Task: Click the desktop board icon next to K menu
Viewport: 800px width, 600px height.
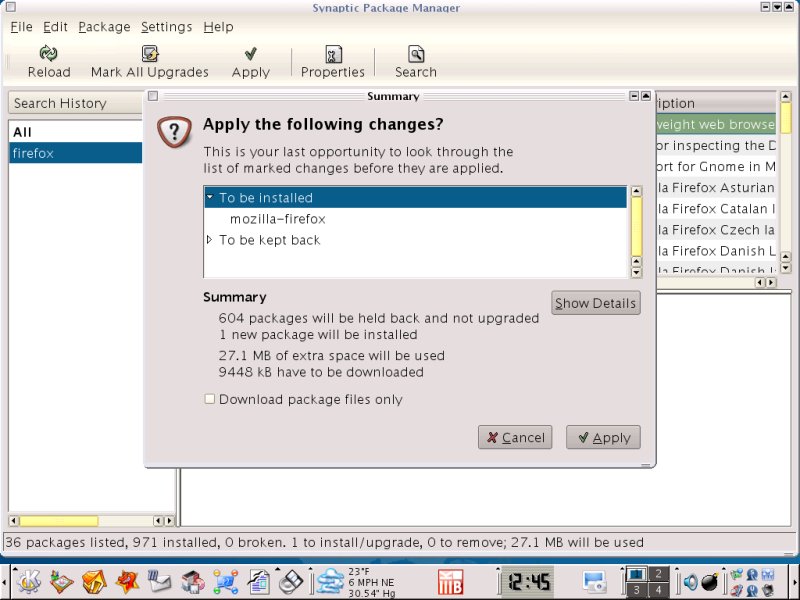Action: (62, 582)
